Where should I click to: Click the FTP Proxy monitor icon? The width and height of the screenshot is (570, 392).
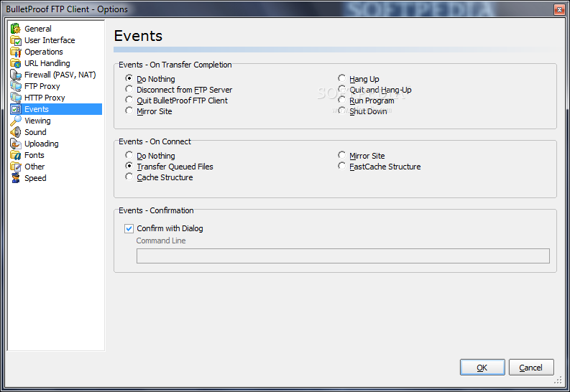tap(16, 86)
